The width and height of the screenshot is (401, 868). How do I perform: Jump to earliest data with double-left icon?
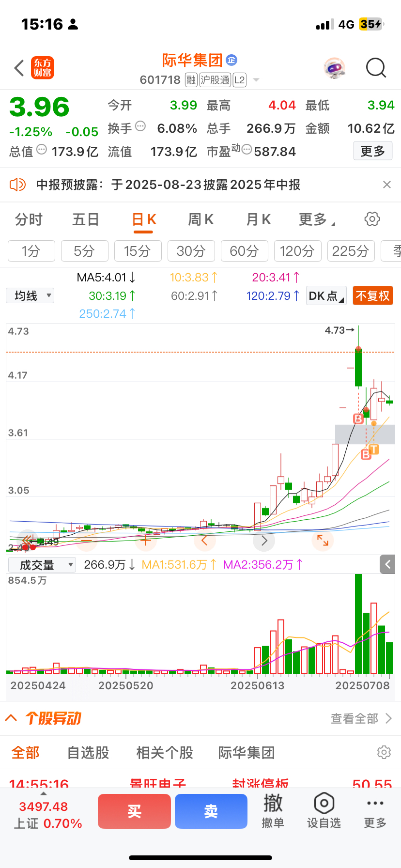click(28, 541)
